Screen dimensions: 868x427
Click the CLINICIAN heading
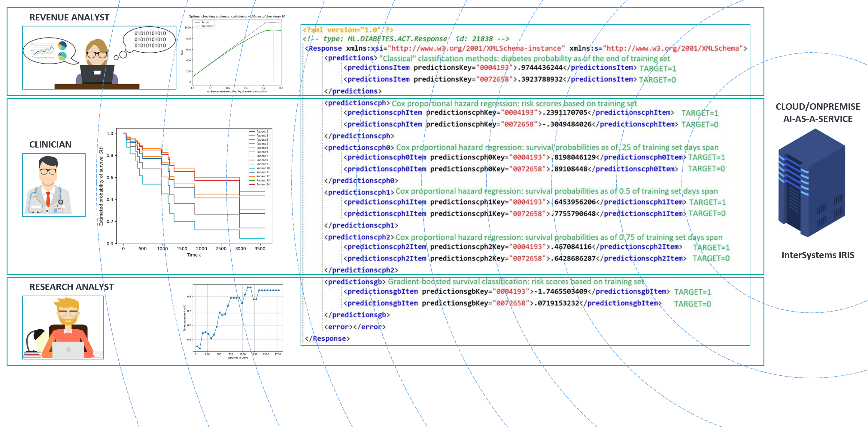pos(50,144)
